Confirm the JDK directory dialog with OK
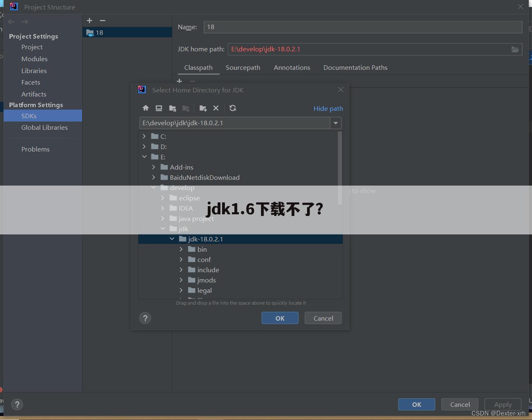The width and height of the screenshot is (532, 420). coord(280,318)
